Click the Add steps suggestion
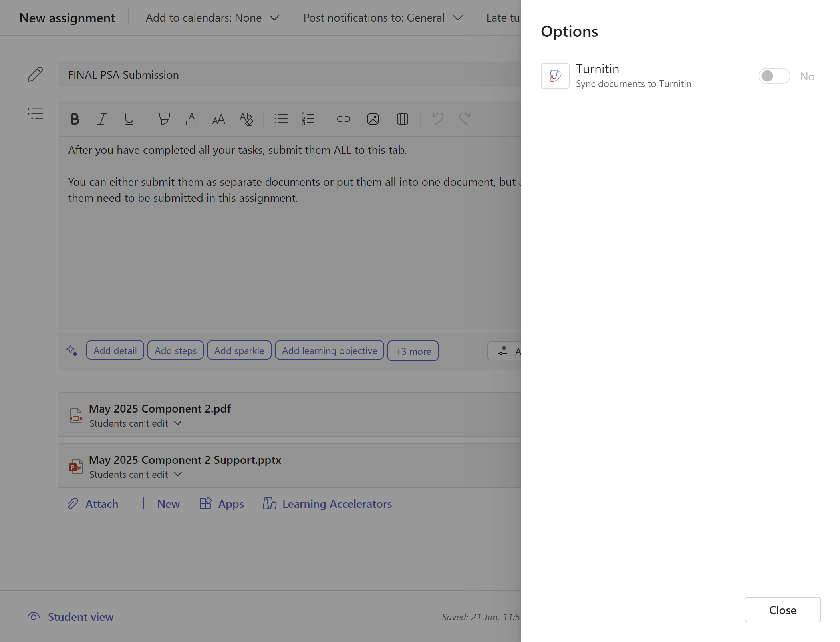 [x=175, y=350]
